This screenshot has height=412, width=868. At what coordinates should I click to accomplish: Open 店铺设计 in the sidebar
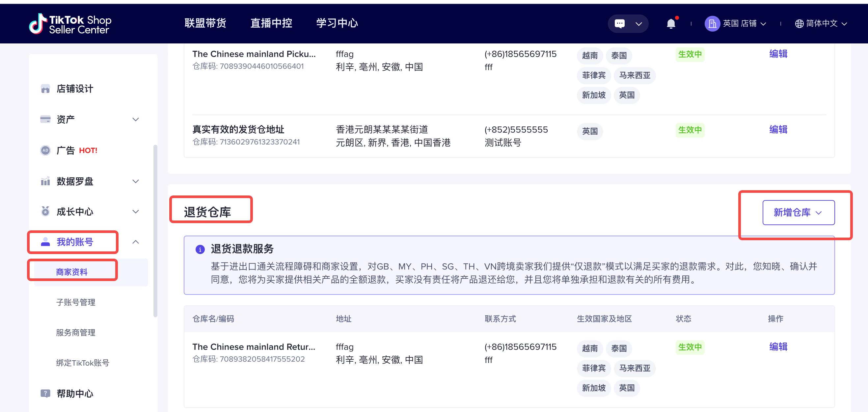pyautogui.click(x=75, y=89)
